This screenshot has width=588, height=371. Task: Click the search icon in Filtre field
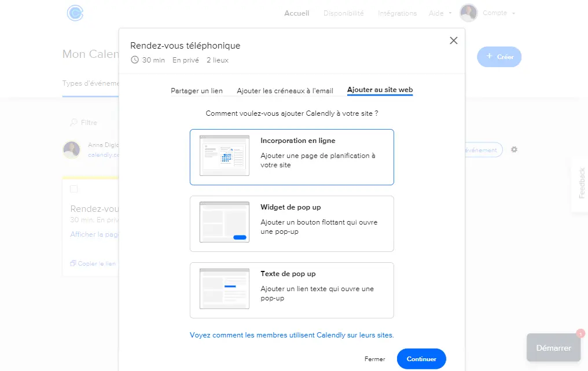73,123
